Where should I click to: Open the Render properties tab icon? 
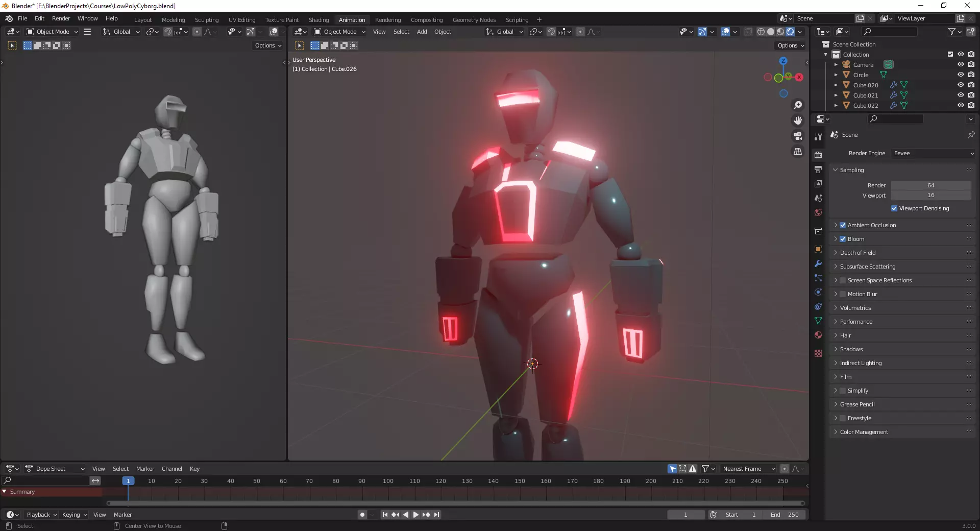(x=818, y=155)
